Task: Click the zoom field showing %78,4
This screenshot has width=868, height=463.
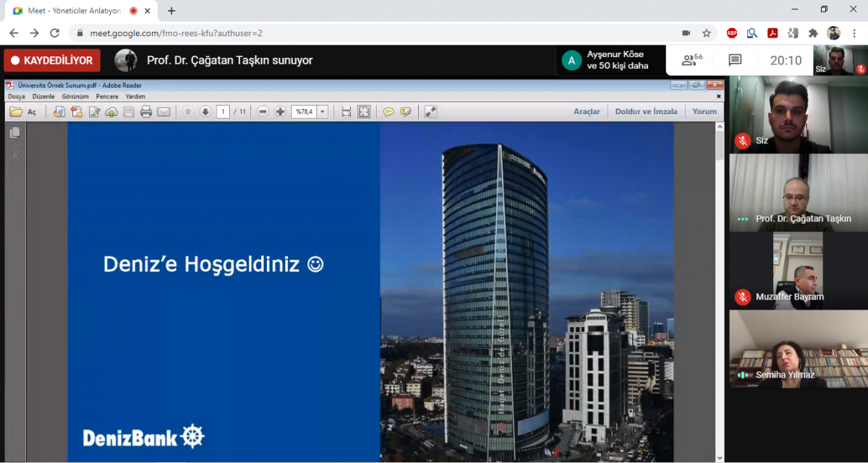Action: (304, 111)
